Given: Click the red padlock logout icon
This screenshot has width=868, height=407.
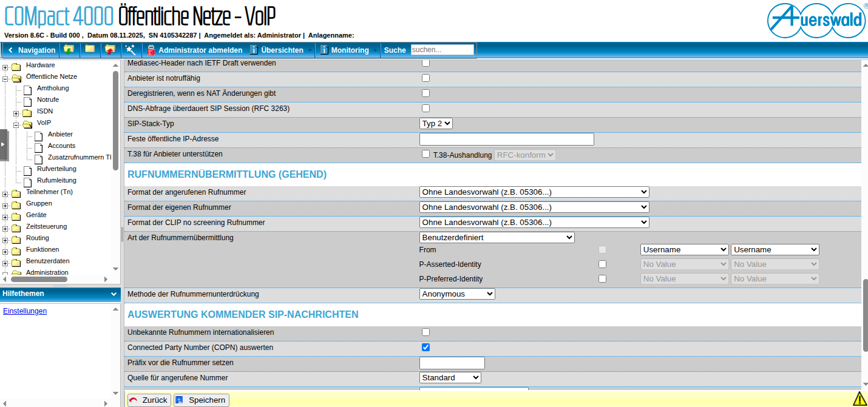Looking at the screenshot, I should pos(151,50).
